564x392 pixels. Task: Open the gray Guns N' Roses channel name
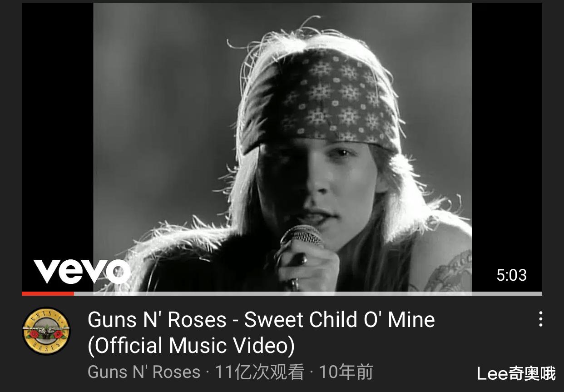(x=144, y=372)
